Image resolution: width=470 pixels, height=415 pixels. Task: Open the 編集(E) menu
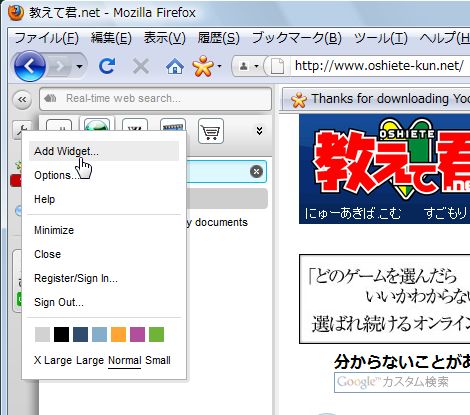coord(111,38)
